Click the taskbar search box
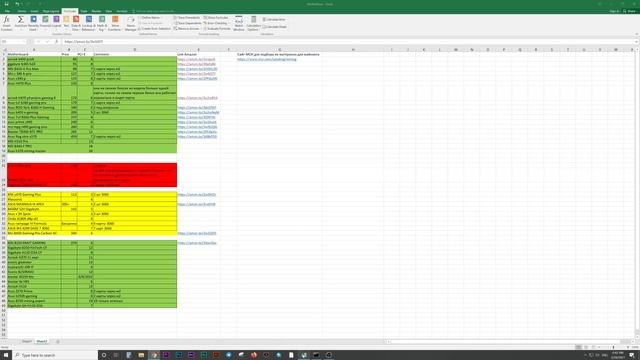This screenshot has height=360, width=640. coord(55,355)
